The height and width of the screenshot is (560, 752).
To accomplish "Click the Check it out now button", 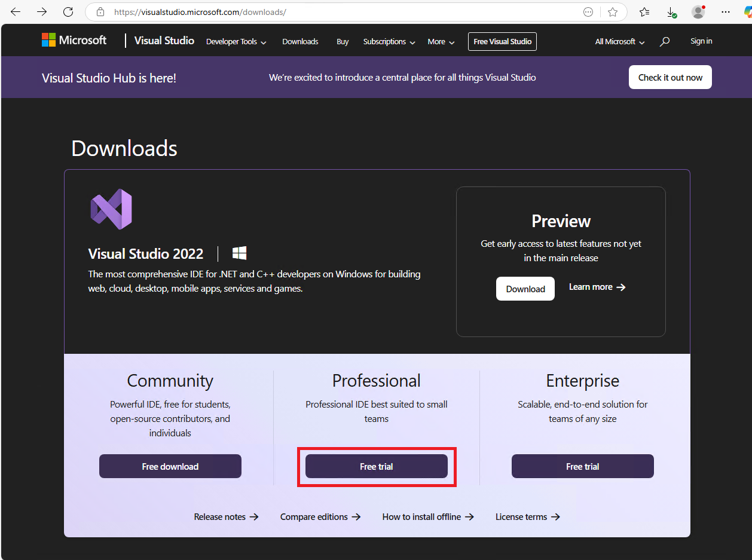I will pos(670,77).
